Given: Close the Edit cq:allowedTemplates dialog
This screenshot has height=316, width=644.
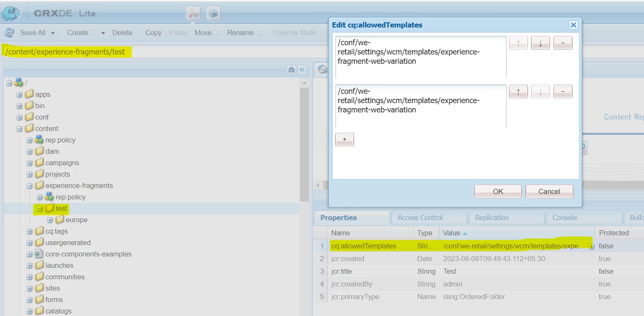Looking at the screenshot, I should 573,25.
